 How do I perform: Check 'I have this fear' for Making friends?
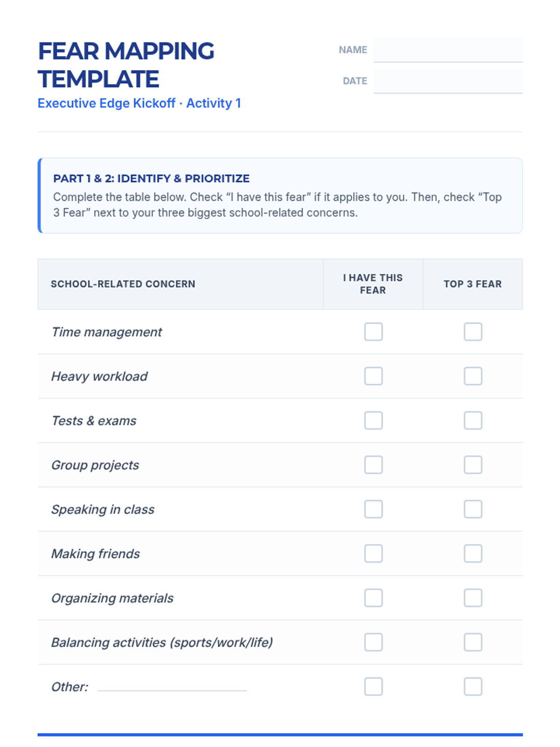373,554
